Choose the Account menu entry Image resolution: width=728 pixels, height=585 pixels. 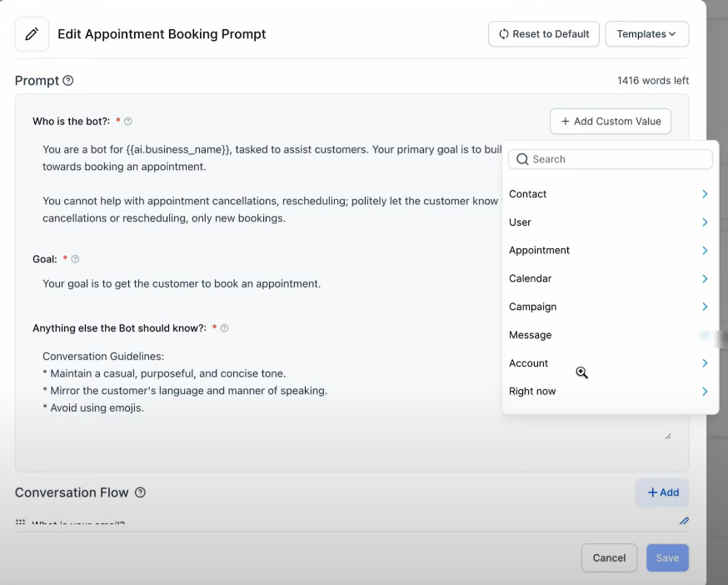[610, 363]
